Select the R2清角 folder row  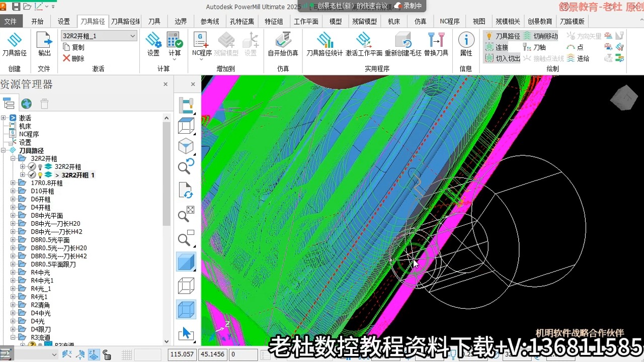click(x=40, y=305)
